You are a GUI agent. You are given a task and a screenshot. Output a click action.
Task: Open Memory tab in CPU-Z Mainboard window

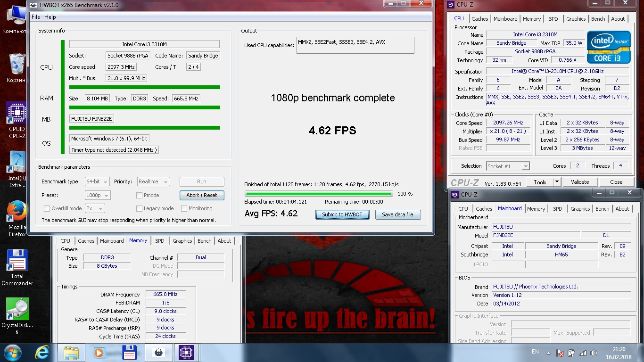click(x=536, y=209)
